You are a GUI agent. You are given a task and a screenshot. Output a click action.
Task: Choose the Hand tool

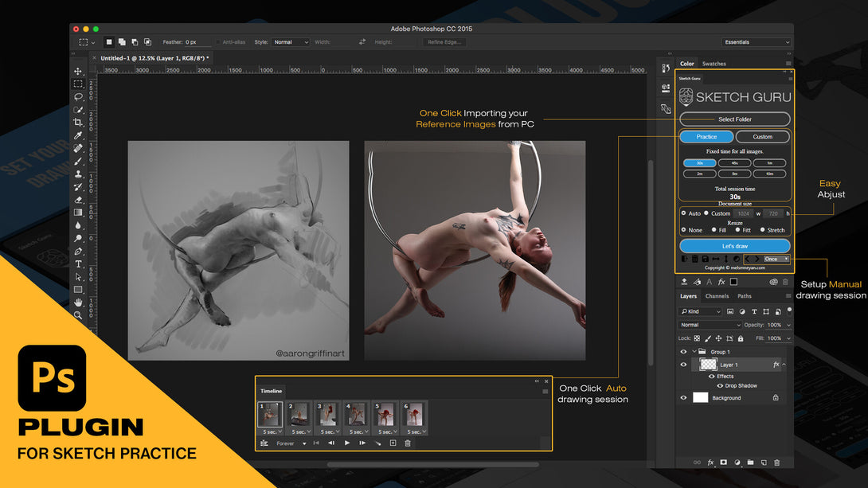tap(78, 303)
